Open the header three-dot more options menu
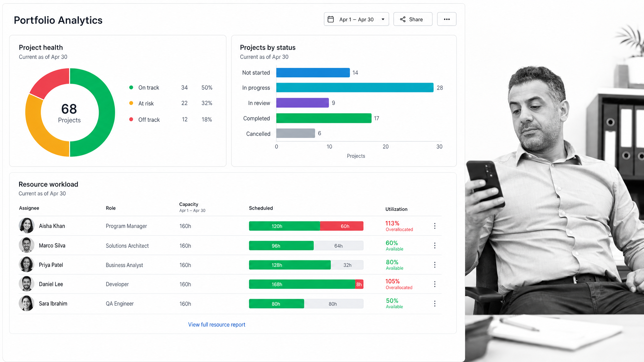Screen dimensions: 644x362 [x=447, y=19]
